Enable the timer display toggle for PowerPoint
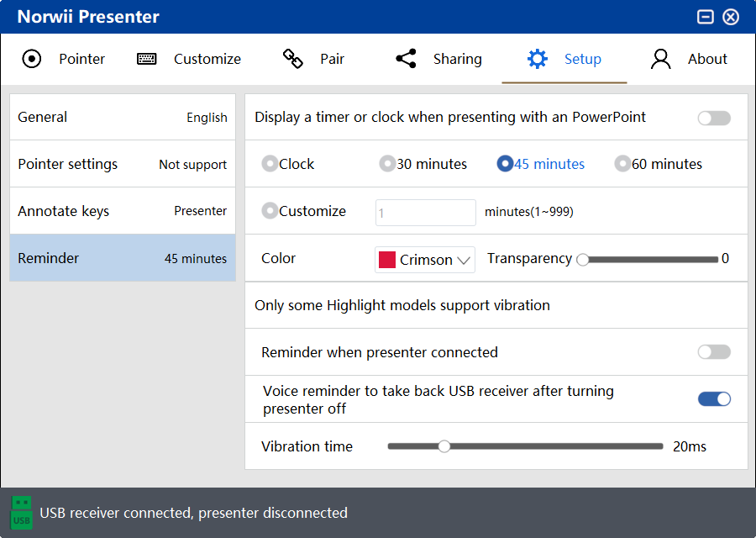Viewport: 756px width, 538px height. (714, 118)
